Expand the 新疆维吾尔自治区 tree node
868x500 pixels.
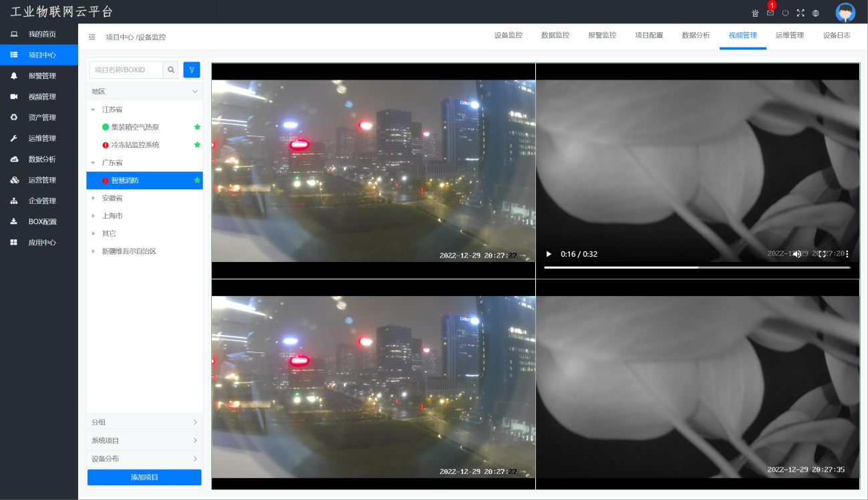pos(93,251)
